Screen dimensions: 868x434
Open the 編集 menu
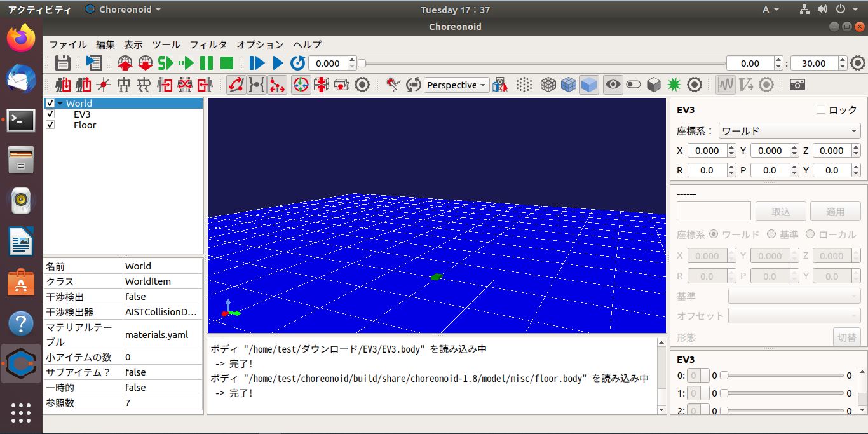point(105,44)
